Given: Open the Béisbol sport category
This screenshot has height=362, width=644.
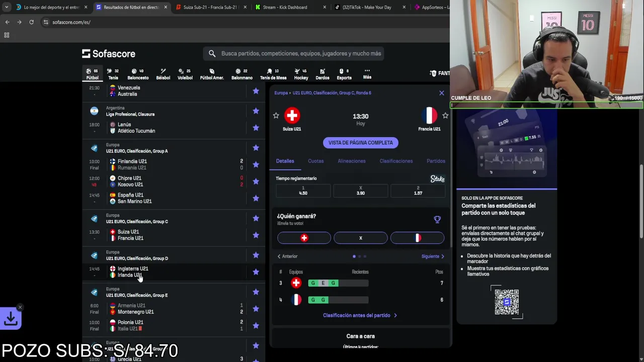Looking at the screenshot, I should [163, 74].
